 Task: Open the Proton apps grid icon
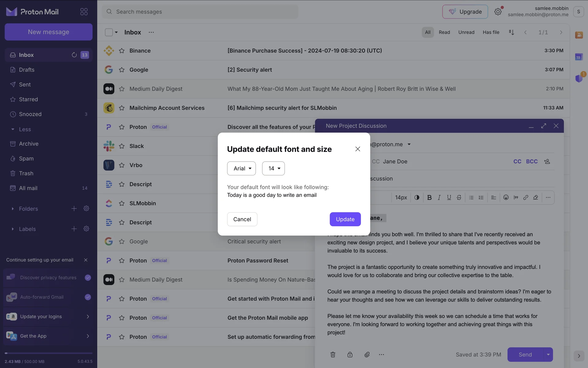click(84, 12)
